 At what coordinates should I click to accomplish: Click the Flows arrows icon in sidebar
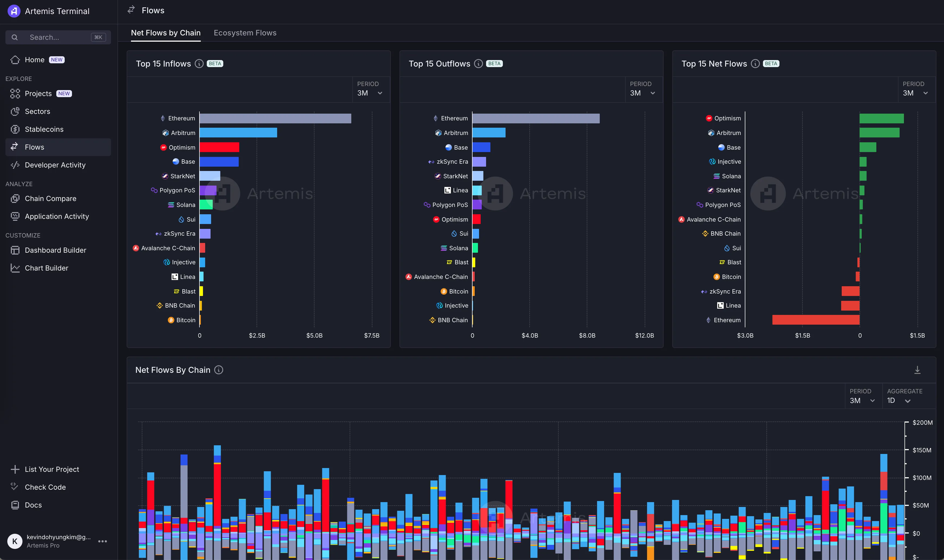[15, 147]
